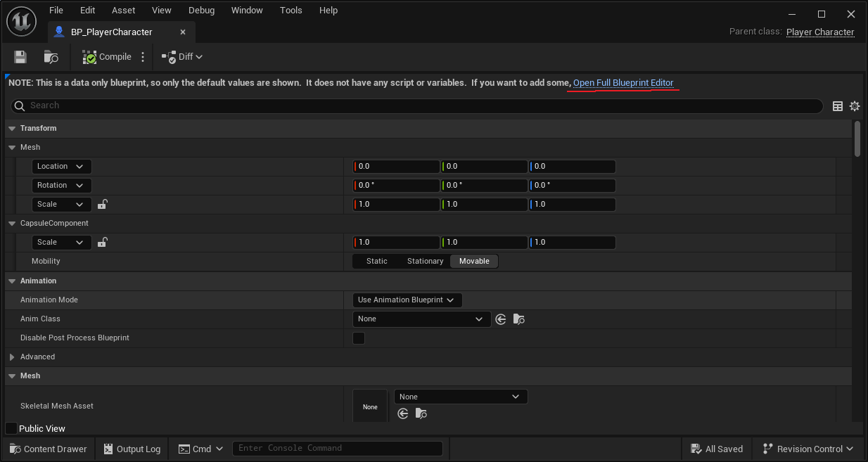Open the Debug menu
The height and width of the screenshot is (462, 868).
tap(202, 10)
